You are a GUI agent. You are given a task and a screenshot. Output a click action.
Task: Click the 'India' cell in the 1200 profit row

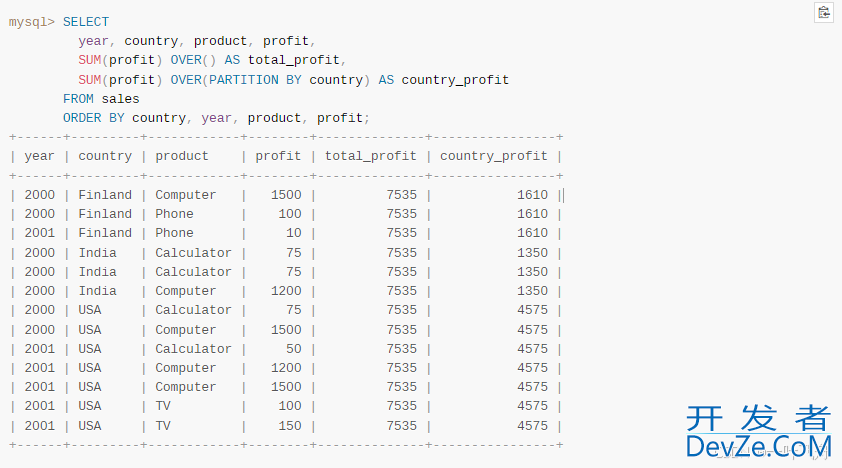click(x=98, y=291)
